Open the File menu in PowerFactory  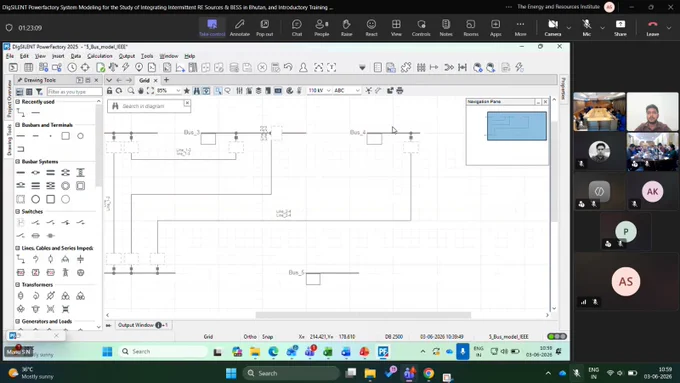click(x=10, y=56)
